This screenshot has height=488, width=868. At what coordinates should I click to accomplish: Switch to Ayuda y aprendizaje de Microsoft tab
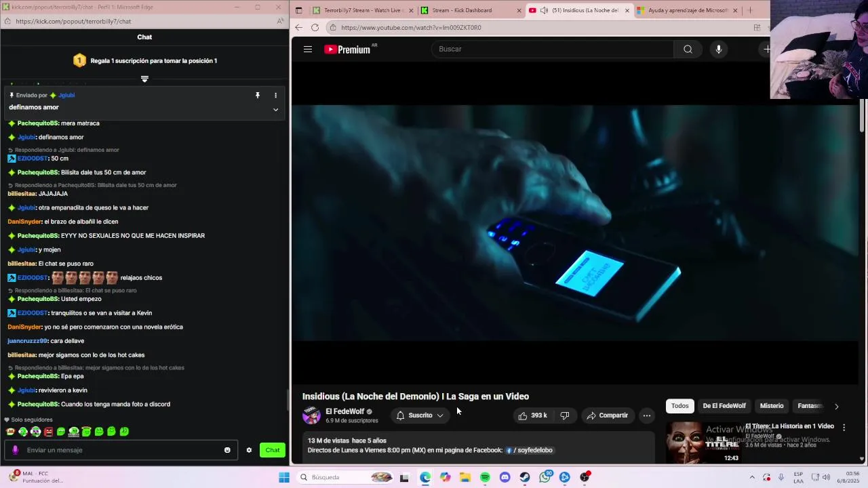tap(686, 10)
